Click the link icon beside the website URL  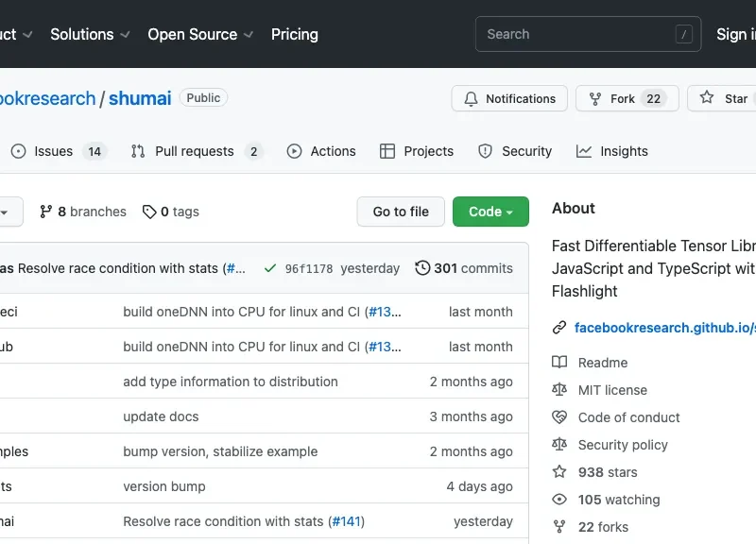point(559,328)
